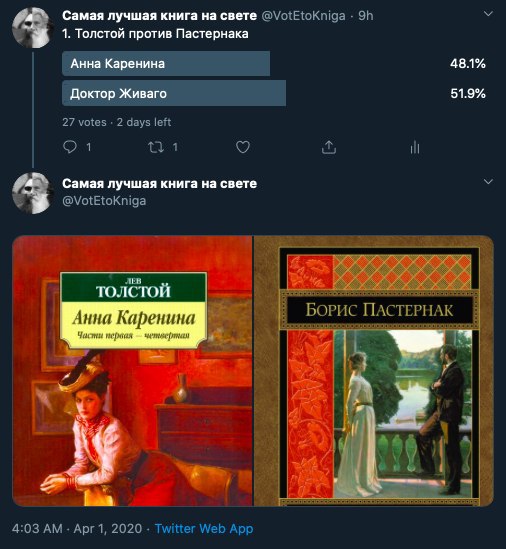This screenshot has height=549, width=506.
Task: Click the second tweet's display name
Action: pos(159,183)
